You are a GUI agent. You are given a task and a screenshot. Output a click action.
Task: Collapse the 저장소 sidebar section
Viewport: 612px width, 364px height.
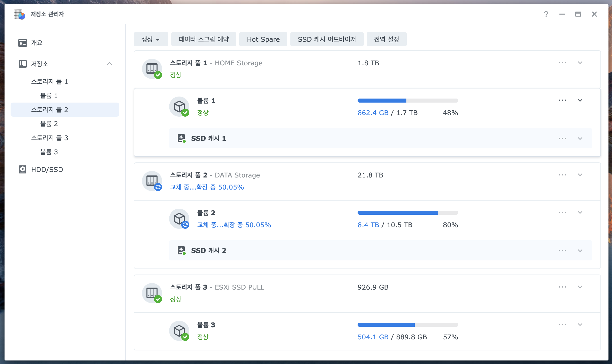(x=109, y=64)
